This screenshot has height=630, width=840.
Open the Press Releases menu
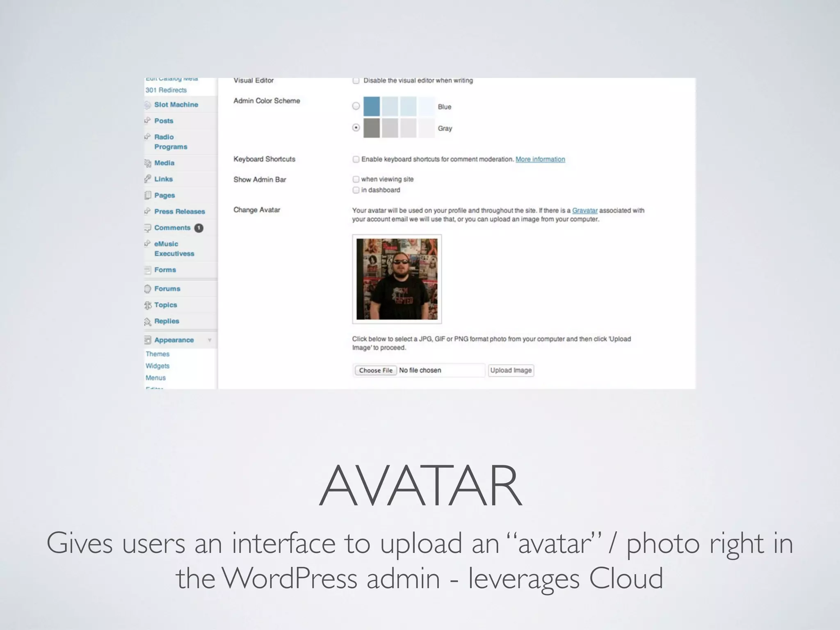(180, 211)
